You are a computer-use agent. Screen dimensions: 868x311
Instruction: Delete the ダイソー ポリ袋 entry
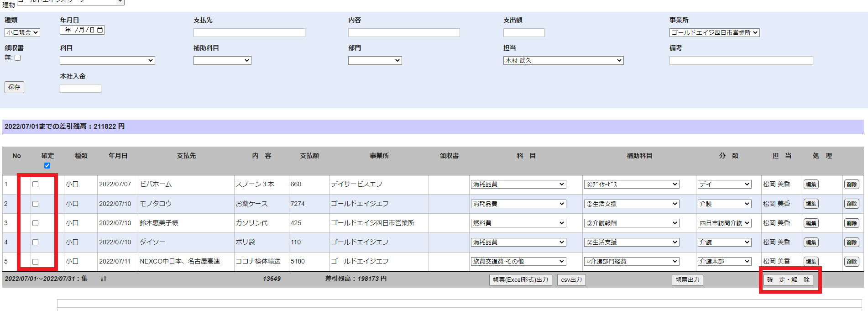pos(851,242)
